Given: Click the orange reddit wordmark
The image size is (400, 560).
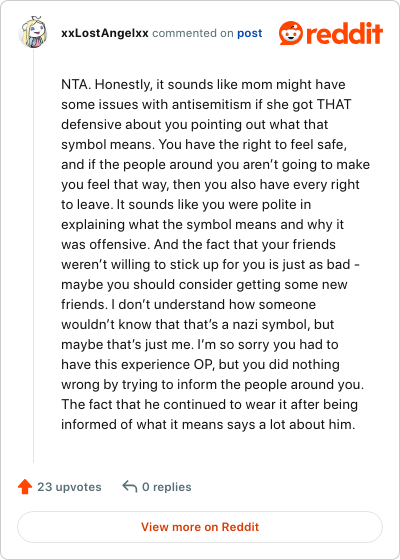Looking at the screenshot, I should pos(344,33).
